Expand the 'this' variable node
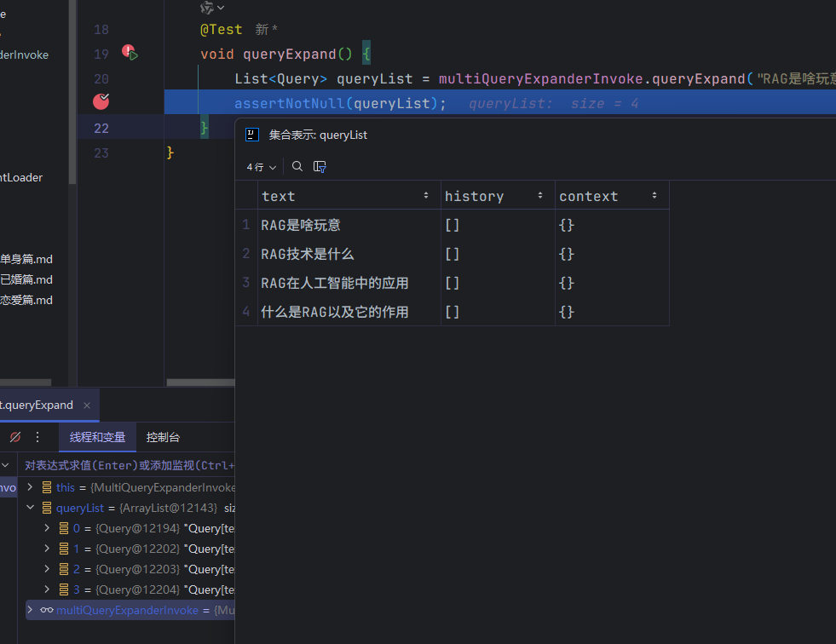The width and height of the screenshot is (836, 644). pyautogui.click(x=30, y=487)
